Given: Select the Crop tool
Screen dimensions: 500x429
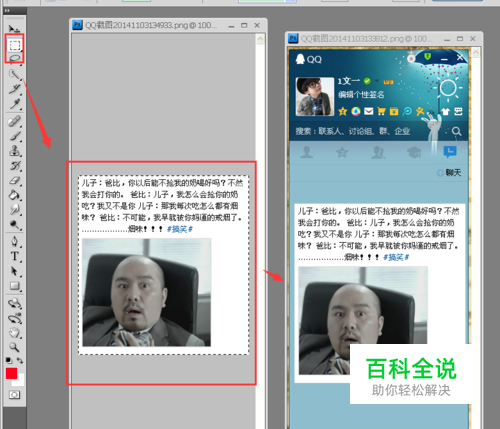Looking at the screenshot, I should pyautogui.click(x=14, y=89).
